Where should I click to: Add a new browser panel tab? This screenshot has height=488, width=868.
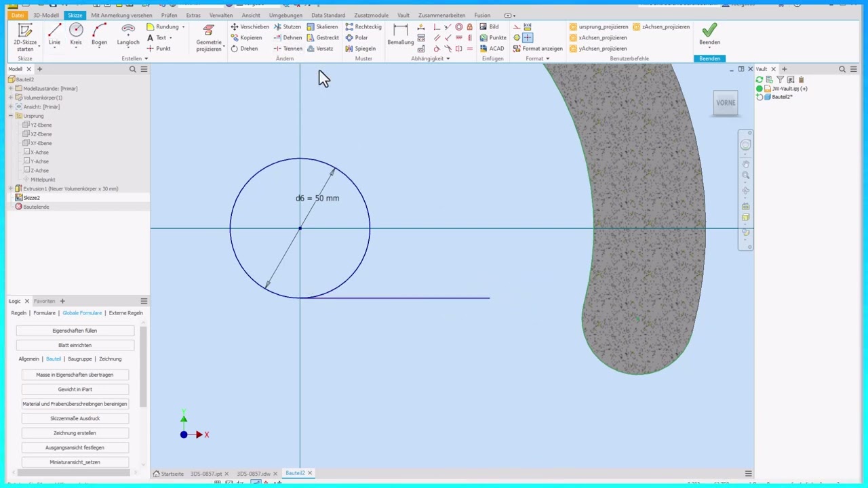(39, 69)
